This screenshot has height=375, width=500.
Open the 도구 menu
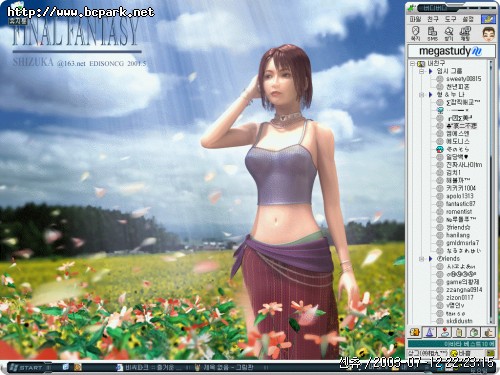[x=451, y=19]
